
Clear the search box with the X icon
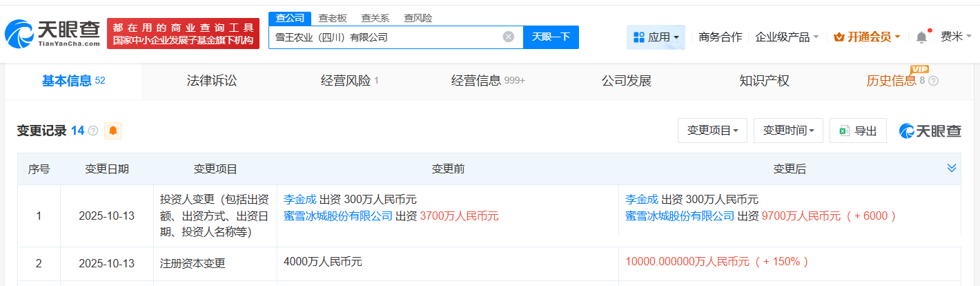(509, 37)
